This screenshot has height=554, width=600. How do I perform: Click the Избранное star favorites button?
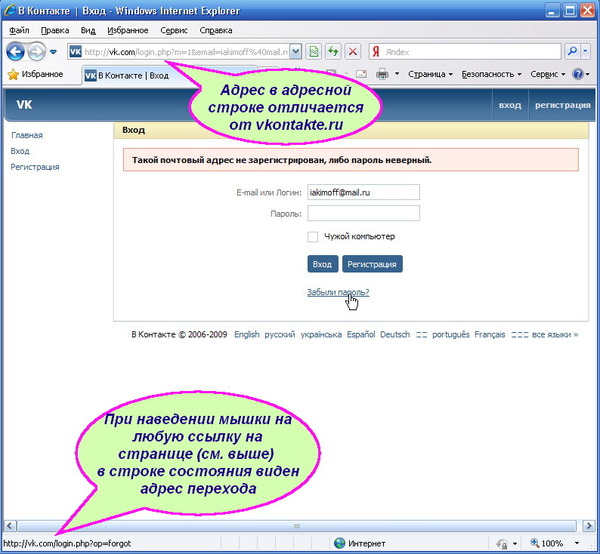pyautogui.click(x=35, y=74)
